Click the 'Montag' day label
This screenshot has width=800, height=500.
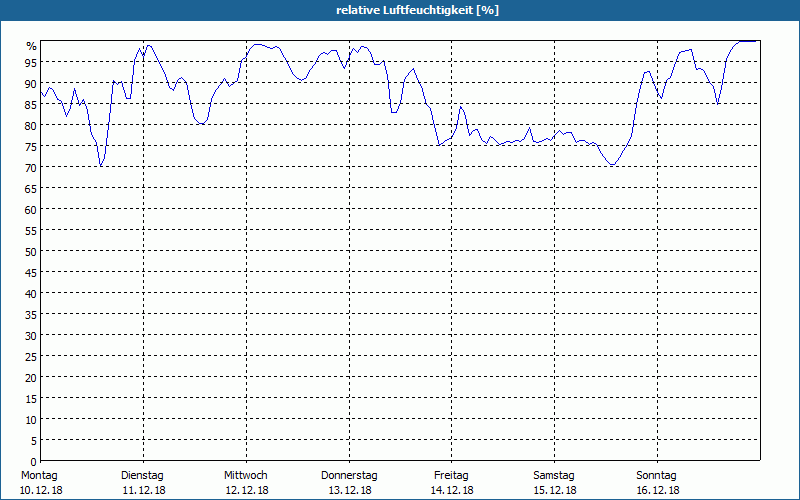click(x=39, y=476)
